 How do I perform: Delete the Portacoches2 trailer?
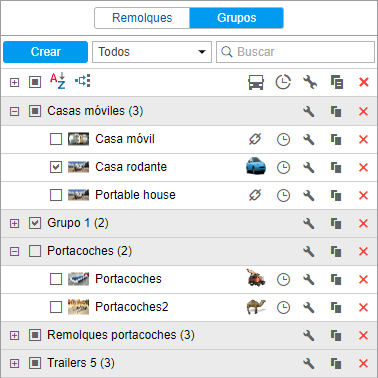pyautogui.click(x=363, y=307)
